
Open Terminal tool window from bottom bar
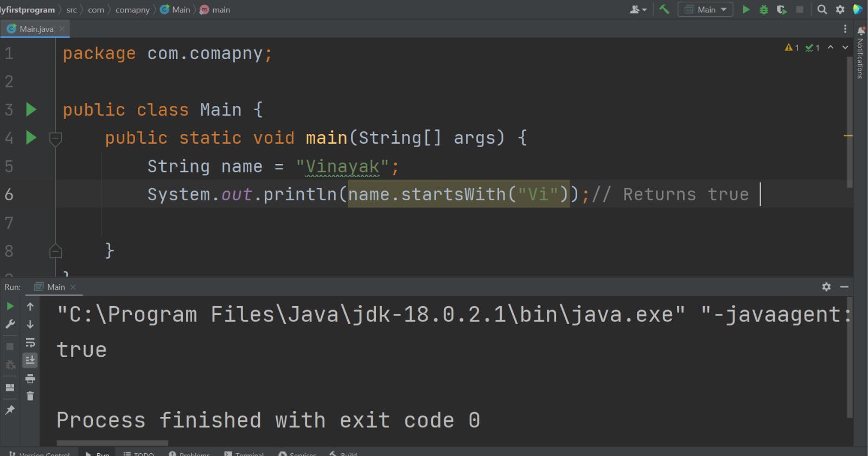coord(244,453)
